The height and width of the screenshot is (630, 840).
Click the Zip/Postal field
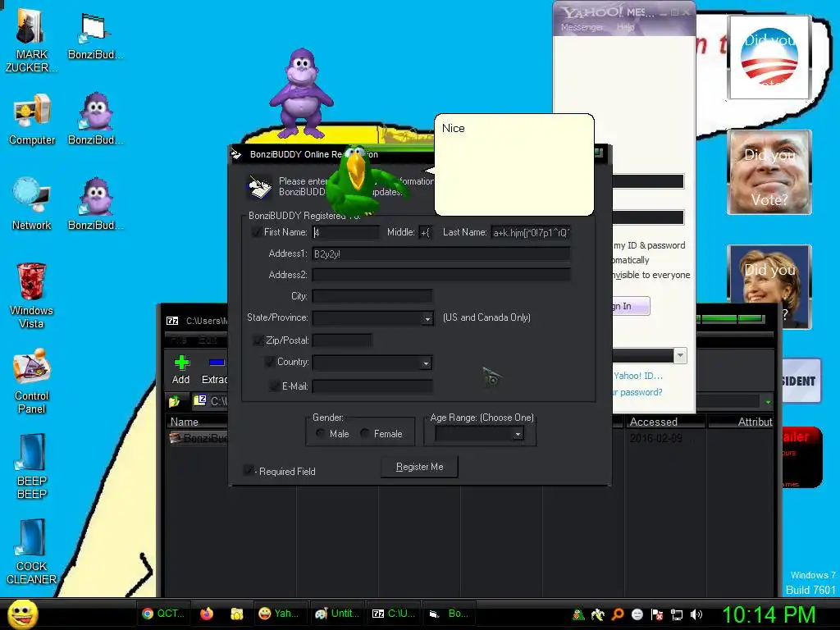[x=342, y=340]
